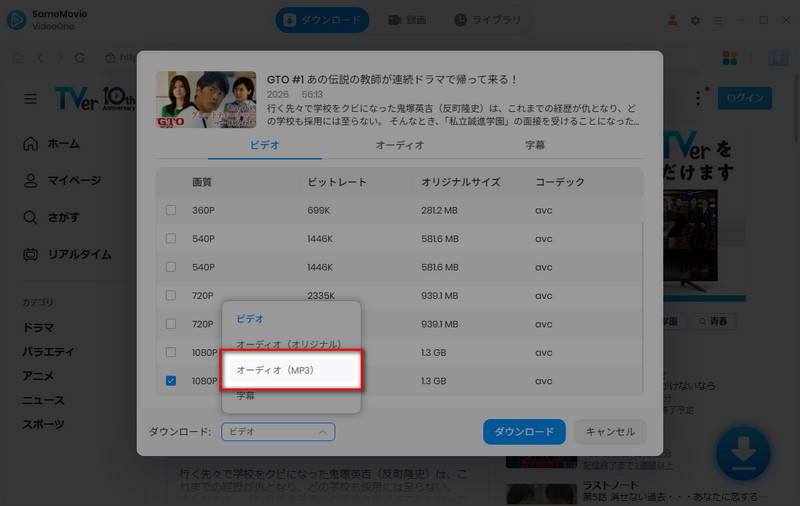
Task: Open マイページ in TVer sidebar
Action: click(x=62, y=181)
